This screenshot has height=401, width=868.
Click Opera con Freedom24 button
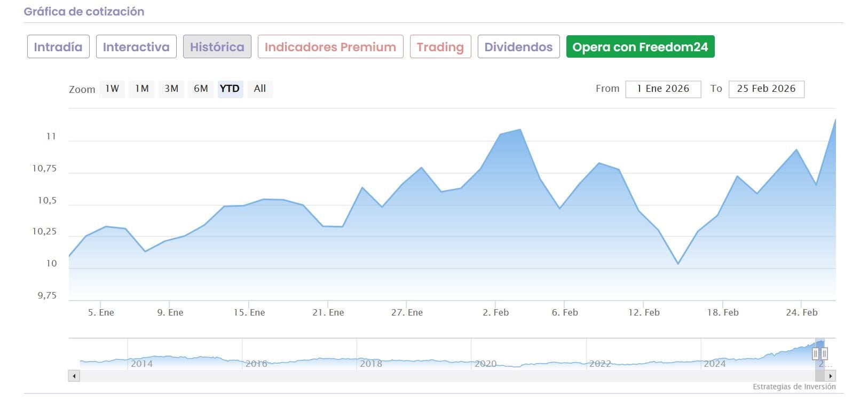(x=640, y=47)
